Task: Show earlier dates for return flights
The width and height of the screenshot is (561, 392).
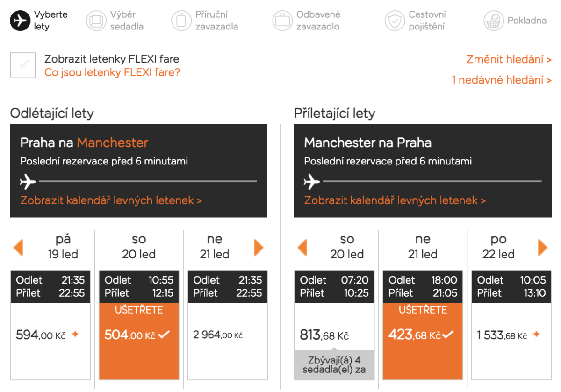Action: coord(302,247)
